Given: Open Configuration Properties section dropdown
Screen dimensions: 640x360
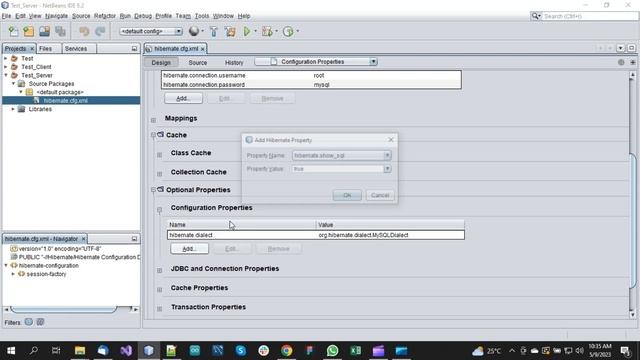Looking at the screenshot, I should [373, 62].
